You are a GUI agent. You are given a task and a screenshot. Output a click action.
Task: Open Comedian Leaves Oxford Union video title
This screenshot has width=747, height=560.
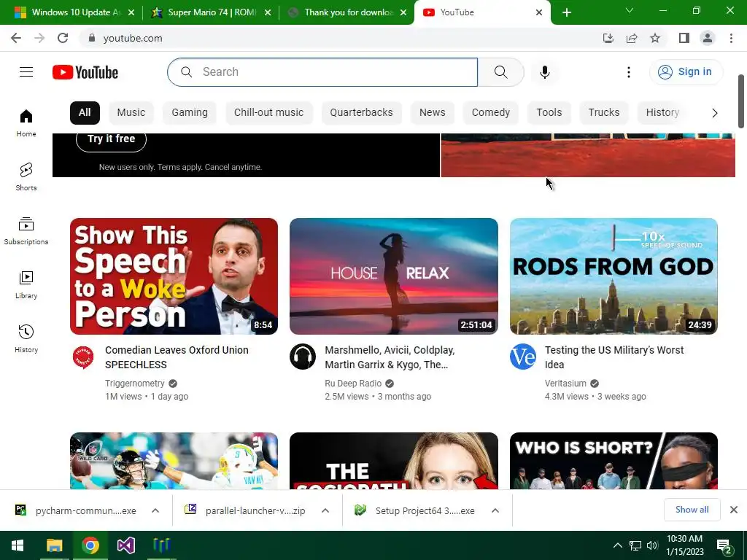(x=177, y=357)
